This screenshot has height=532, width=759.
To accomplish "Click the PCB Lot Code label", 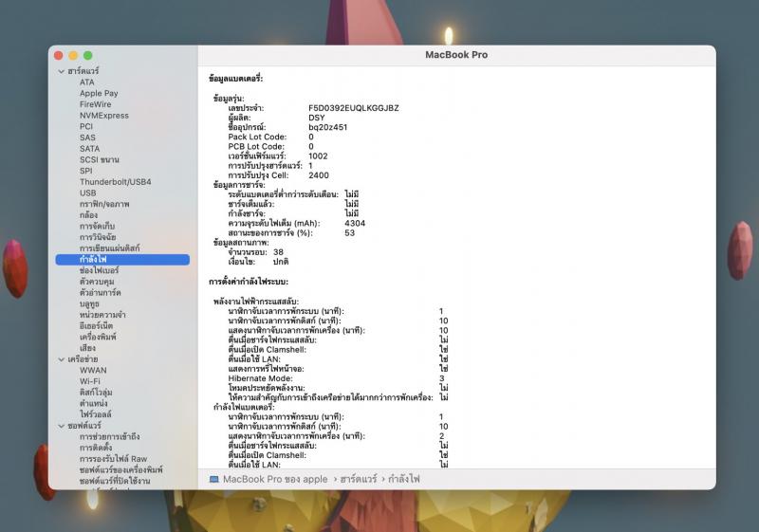I will point(256,147).
